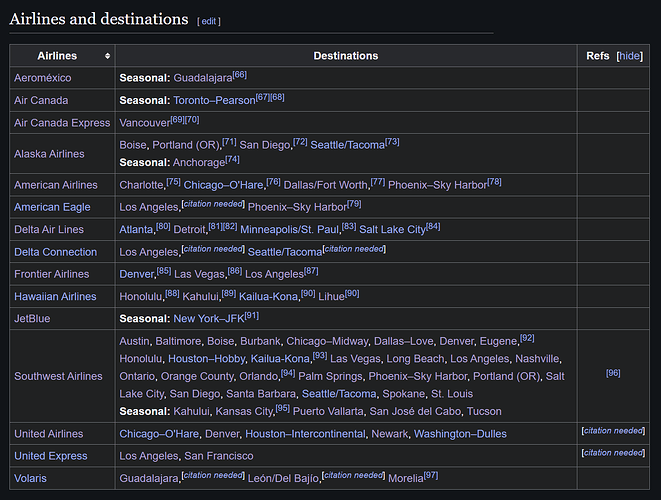Open the Air Canada Express link

(62, 123)
